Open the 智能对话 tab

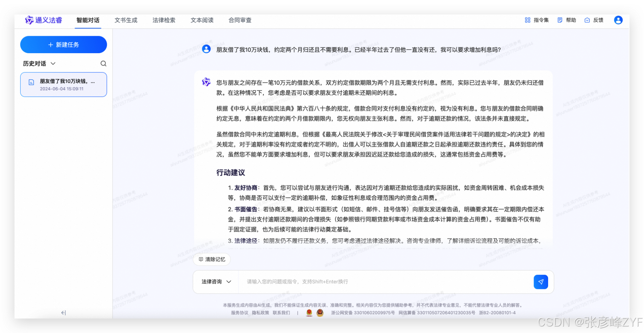(x=88, y=20)
